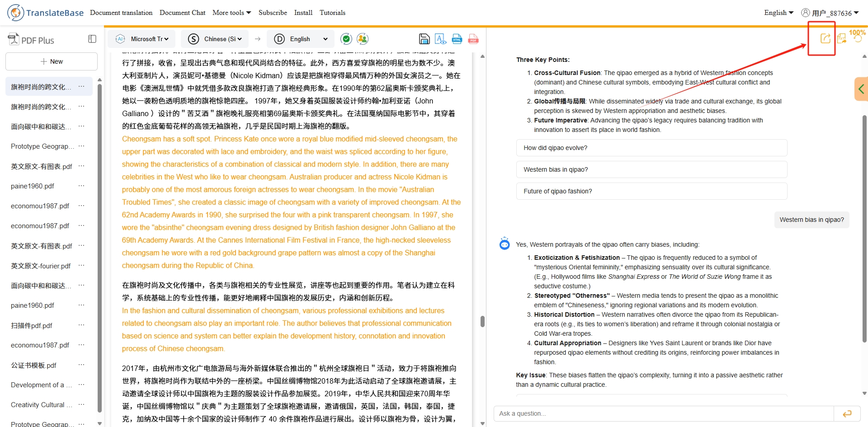Click the AI translation engine icon
The width and height of the screenshot is (868, 427).
pyautogui.click(x=120, y=39)
